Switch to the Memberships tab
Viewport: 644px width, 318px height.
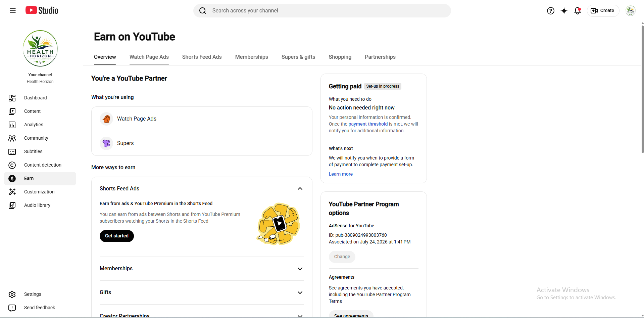point(252,57)
